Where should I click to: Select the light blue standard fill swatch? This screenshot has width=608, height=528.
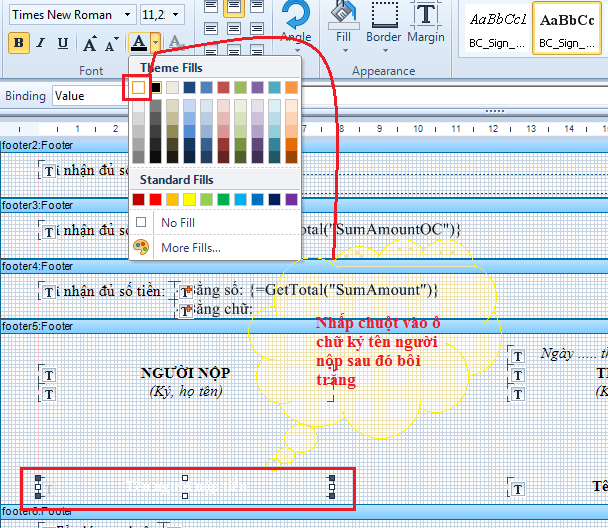[240, 200]
